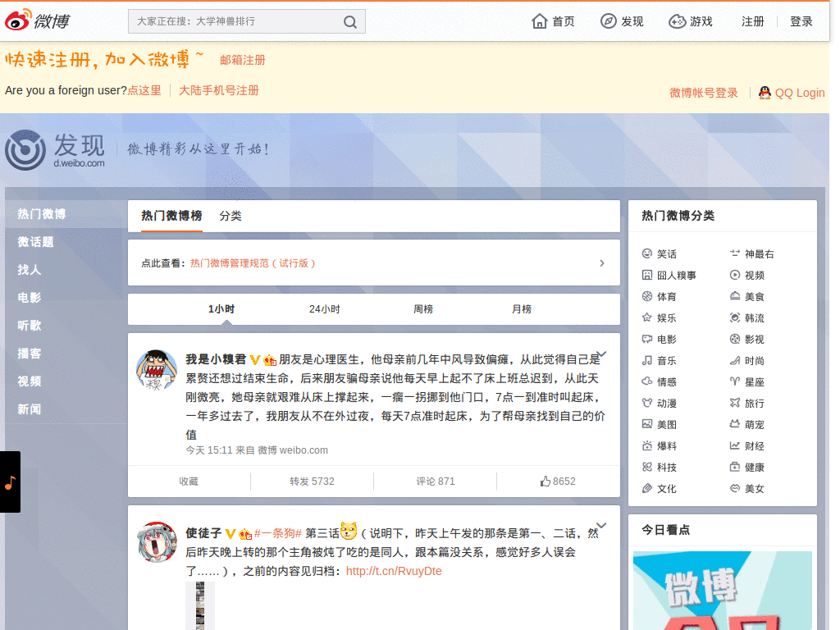Click 评论 871 button
Viewport: 840px width, 630px height.
435,481
